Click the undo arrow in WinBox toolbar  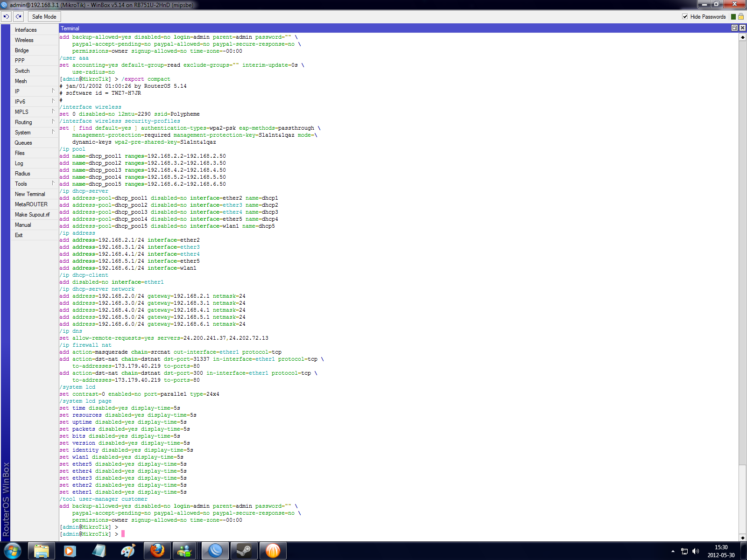coord(6,16)
